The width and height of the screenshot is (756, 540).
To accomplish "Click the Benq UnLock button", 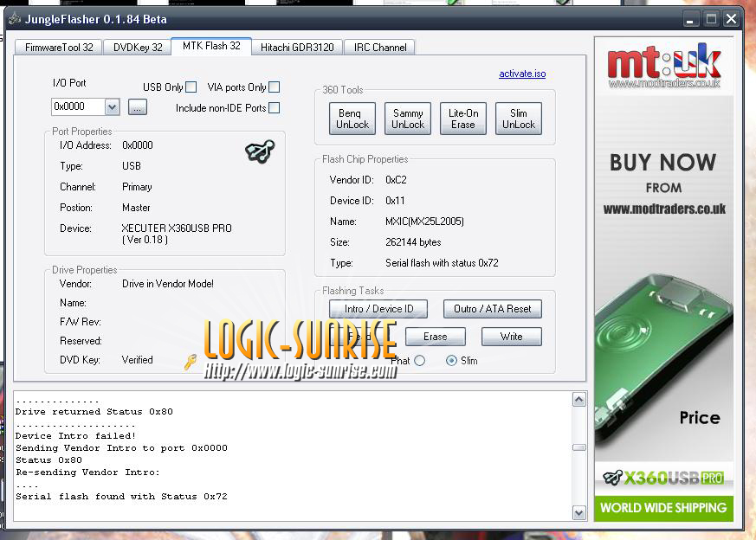I will click(352, 119).
